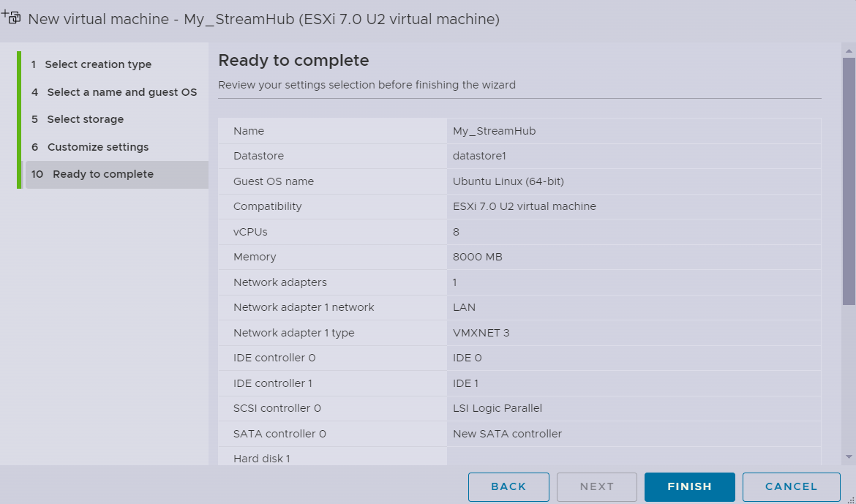856x504 pixels.
Task: Jump to the Select storage step
Action: tap(85, 119)
